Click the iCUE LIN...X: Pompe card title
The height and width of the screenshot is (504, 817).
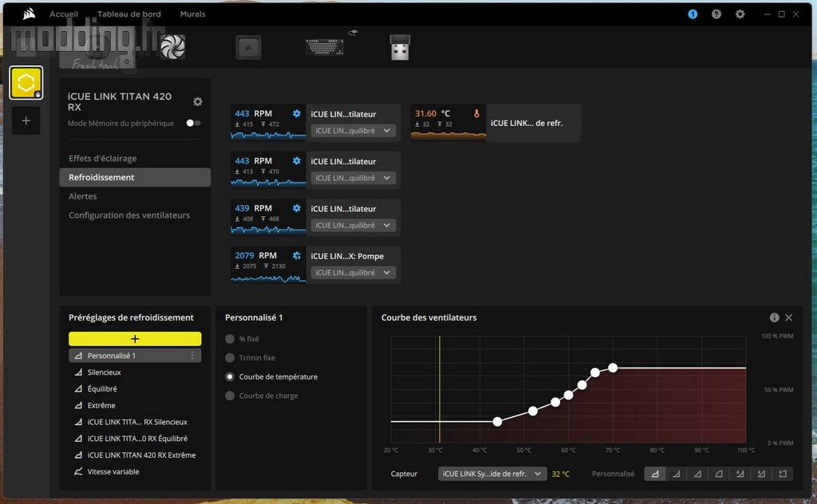pos(347,256)
